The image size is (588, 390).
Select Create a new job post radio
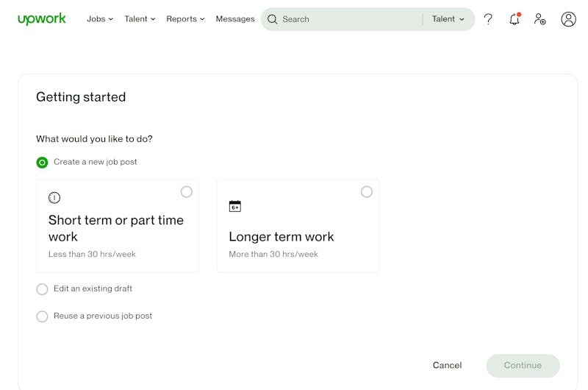pyautogui.click(x=42, y=163)
